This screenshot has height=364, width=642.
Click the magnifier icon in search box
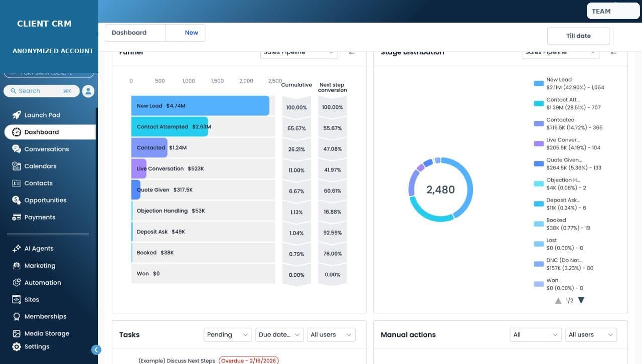pyautogui.click(x=13, y=91)
